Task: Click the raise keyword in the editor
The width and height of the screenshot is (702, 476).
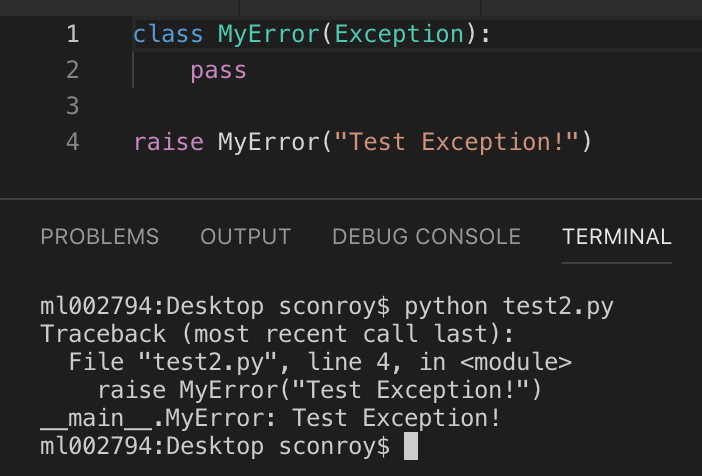Action: coord(168,142)
